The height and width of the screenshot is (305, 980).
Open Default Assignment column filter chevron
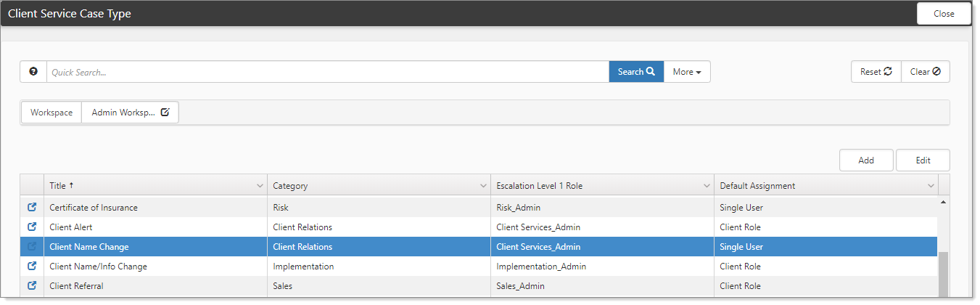tap(931, 186)
